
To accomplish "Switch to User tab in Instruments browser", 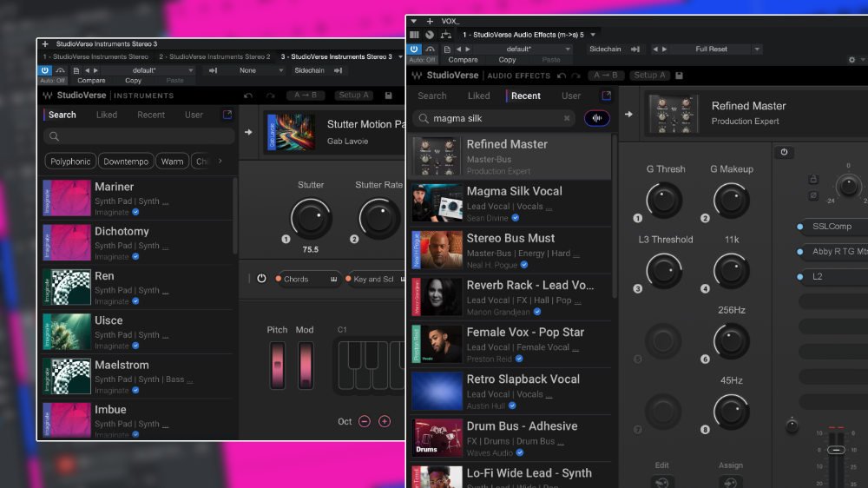I will point(194,115).
